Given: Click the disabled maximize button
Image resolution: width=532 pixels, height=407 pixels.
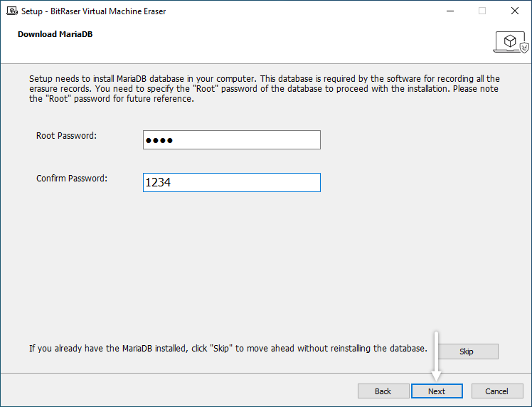Looking at the screenshot, I should pyautogui.click(x=482, y=11).
